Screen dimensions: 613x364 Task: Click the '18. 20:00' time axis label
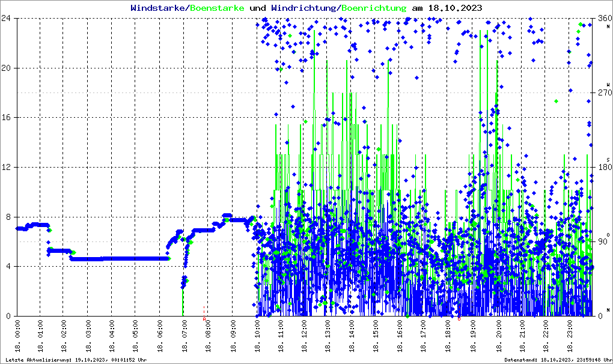[x=499, y=336]
